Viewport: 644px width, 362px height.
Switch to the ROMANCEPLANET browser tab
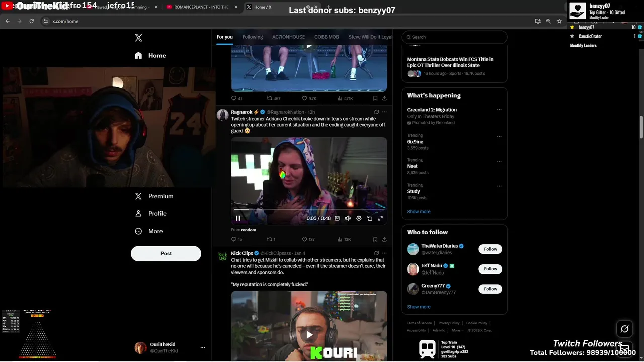(x=201, y=7)
